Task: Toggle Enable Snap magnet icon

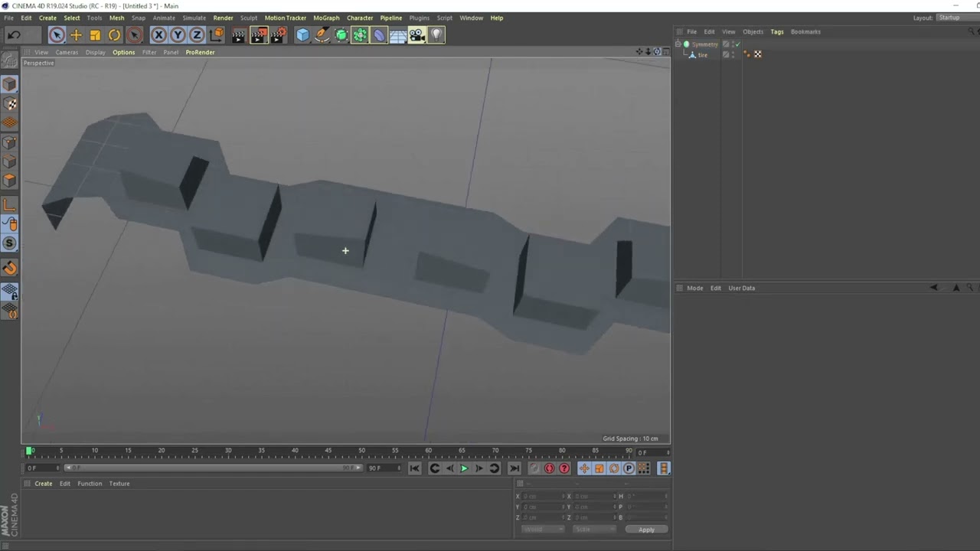Action: coord(10,268)
